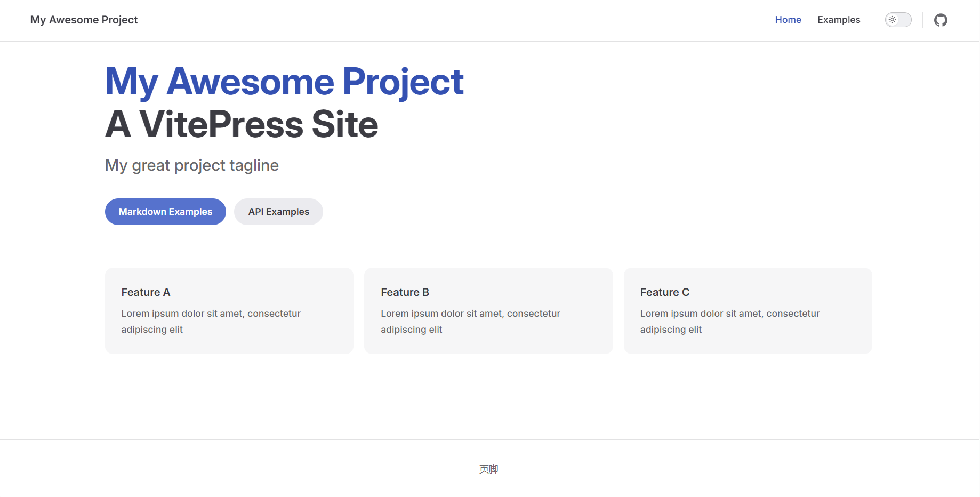Open the GitHub repository icon link

point(941,20)
